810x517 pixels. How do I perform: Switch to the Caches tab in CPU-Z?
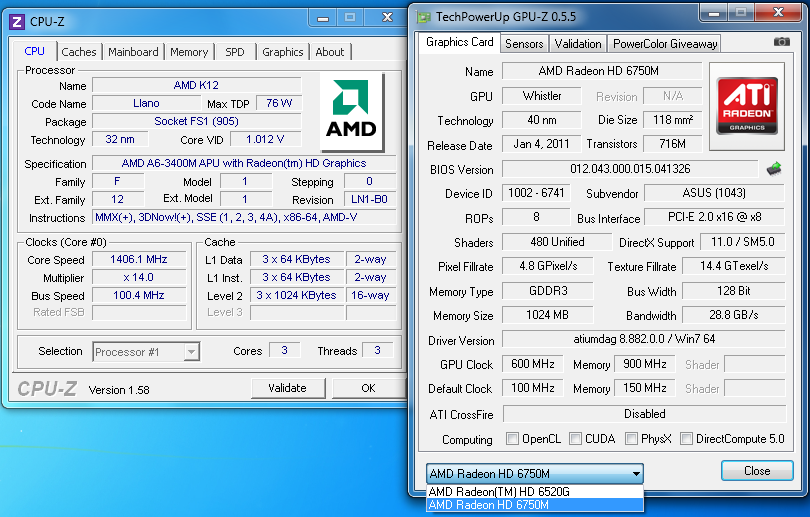(x=79, y=52)
